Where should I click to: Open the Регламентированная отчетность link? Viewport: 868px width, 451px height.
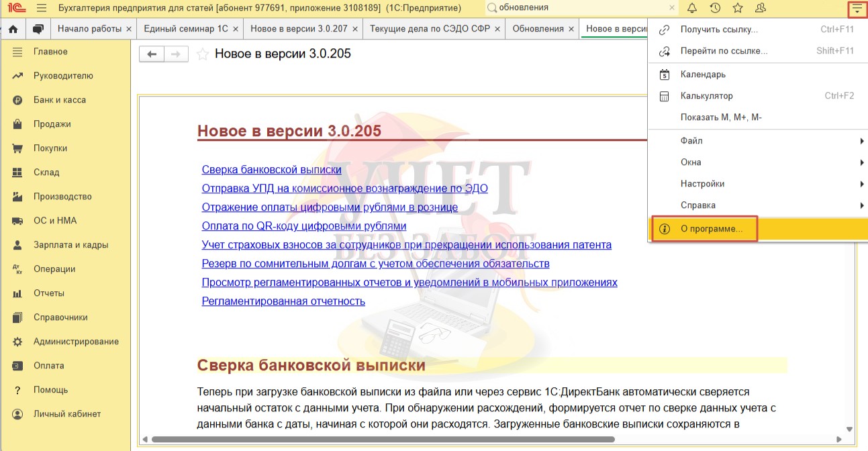[283, 301]
